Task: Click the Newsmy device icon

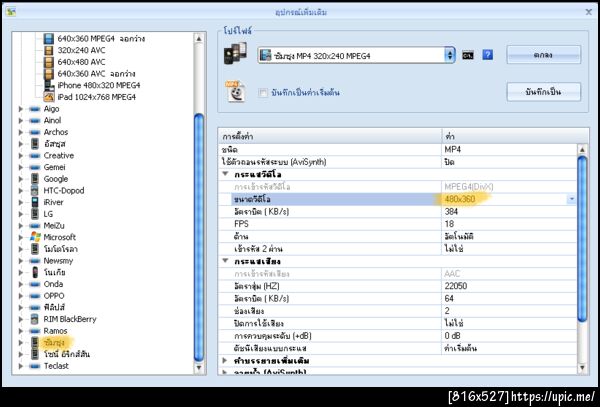Action: click(35, 261)
